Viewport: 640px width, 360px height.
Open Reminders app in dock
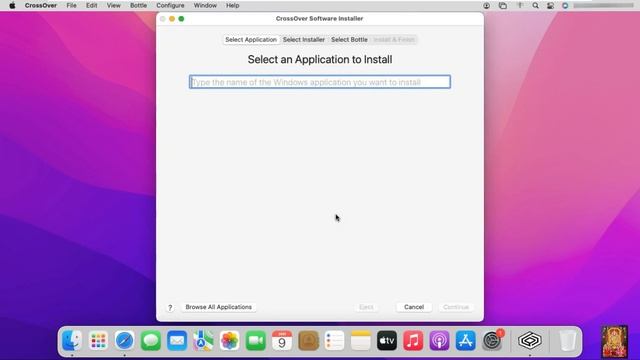(334, 340)
